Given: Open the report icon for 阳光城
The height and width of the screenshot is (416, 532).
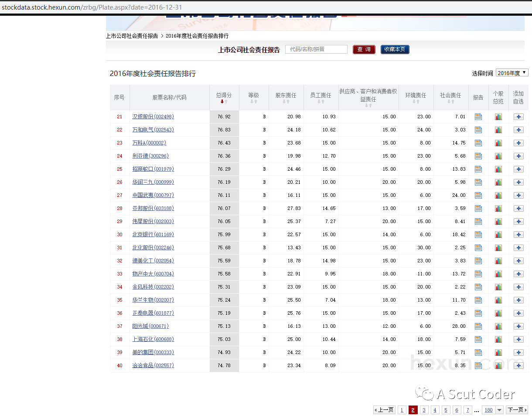Looking at the screenshot, I should pyautogui.click(x=478, y=326).
